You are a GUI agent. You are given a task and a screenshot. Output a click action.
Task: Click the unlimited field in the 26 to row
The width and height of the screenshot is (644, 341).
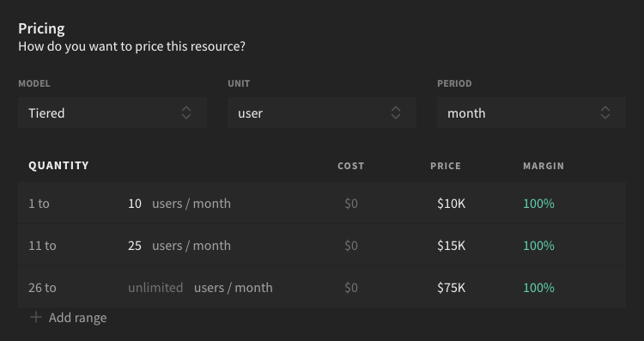click(155, 287)
